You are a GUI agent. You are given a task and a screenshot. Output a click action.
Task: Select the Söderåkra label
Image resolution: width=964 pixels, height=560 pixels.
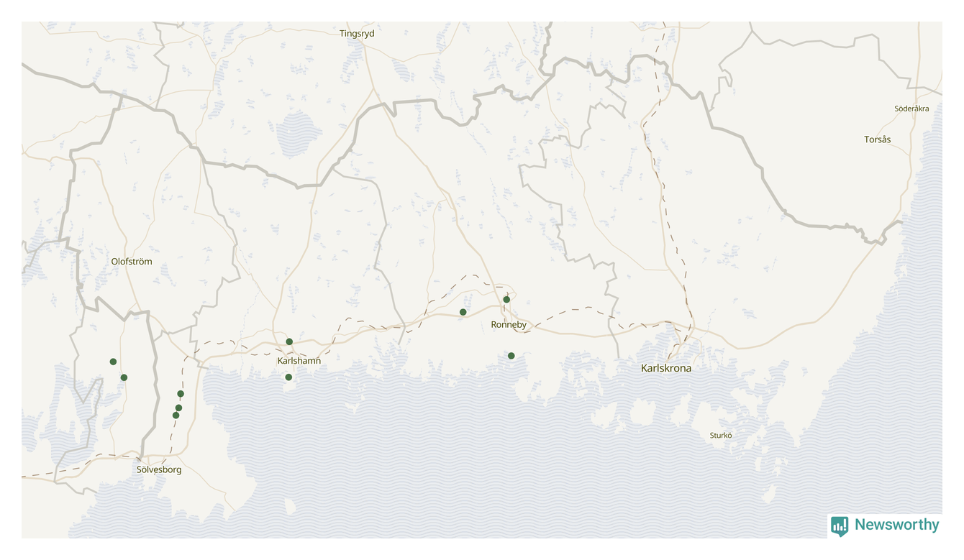(911, 109)
